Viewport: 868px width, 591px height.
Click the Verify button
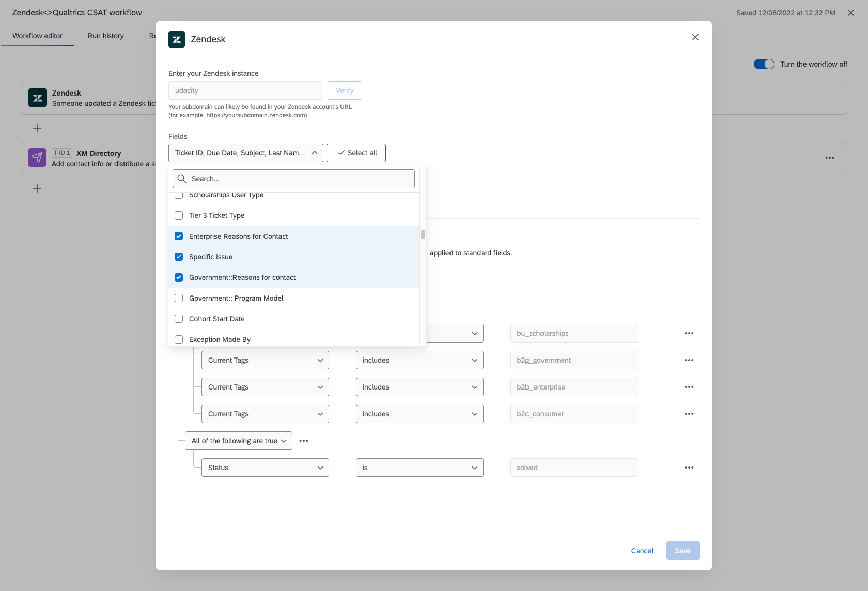(345, 90)
